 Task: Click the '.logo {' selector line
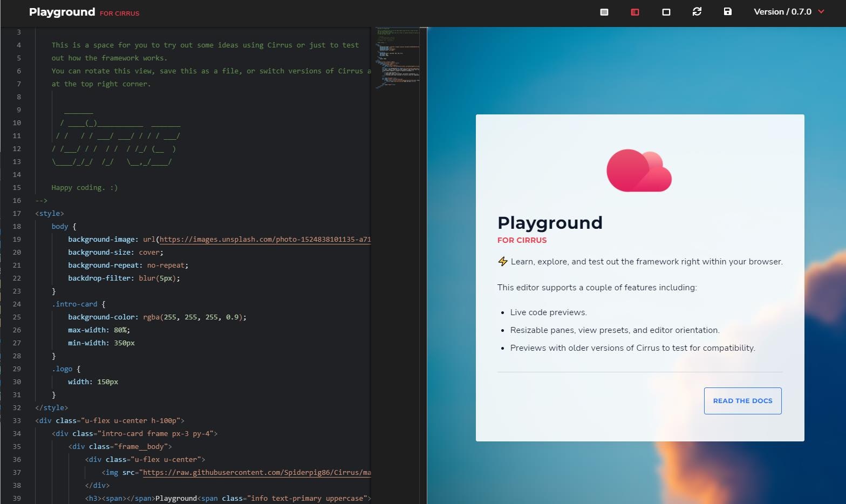click(66, 369)
